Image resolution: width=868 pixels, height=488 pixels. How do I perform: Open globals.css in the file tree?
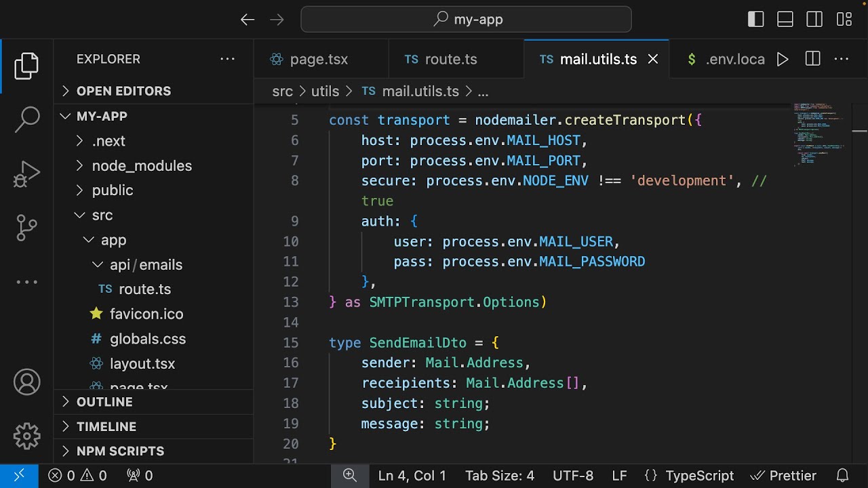pos(153,339)
